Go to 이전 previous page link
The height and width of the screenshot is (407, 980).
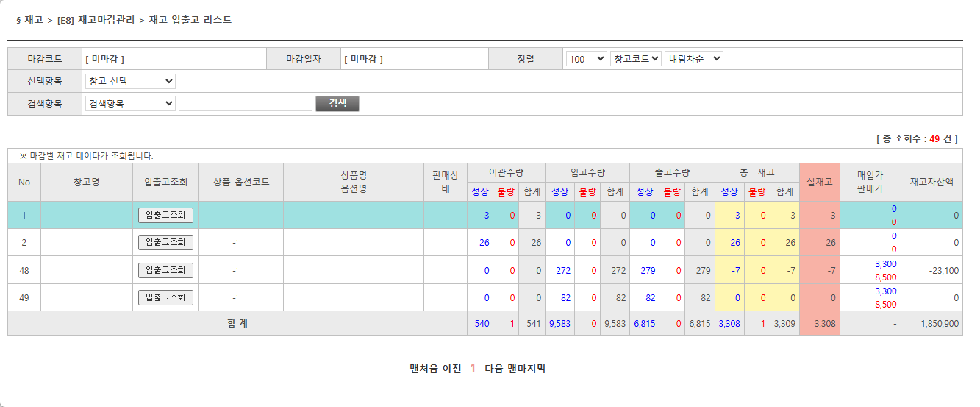pos(452,369)
